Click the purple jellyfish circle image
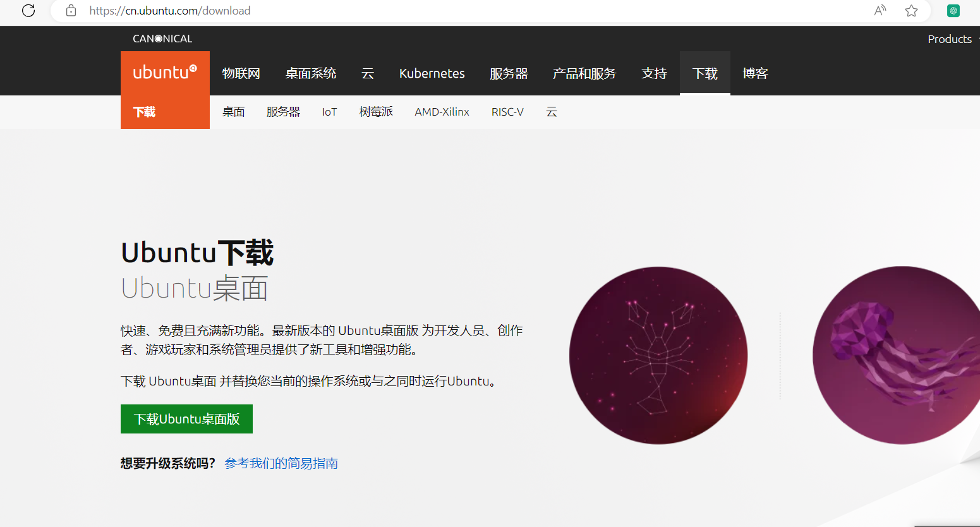980x527 pixels. 897,355
